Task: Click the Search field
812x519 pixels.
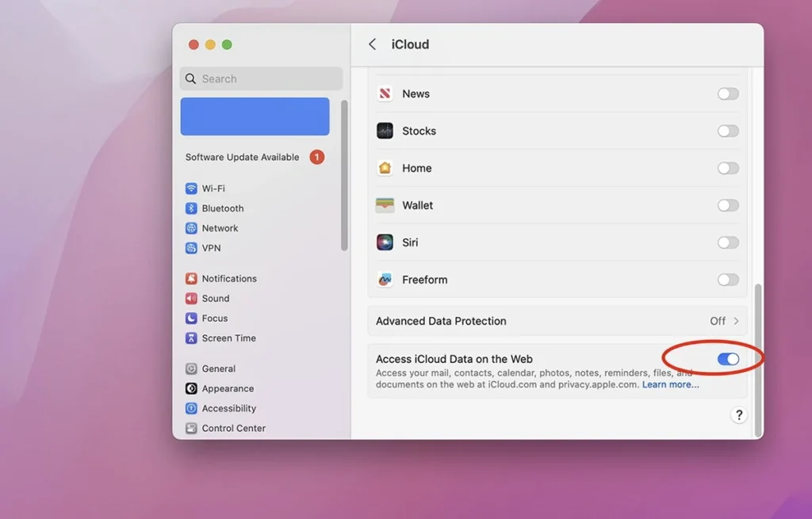Action: [262, 78]
